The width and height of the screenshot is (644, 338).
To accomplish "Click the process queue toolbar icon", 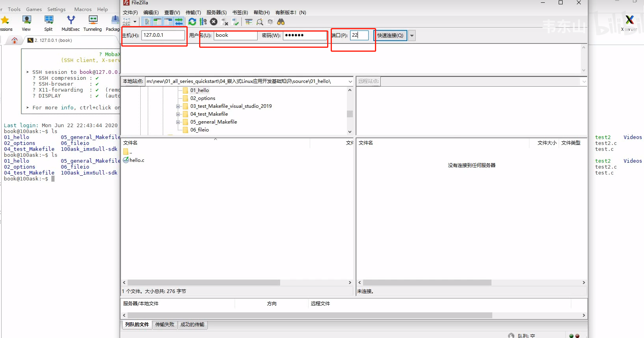I will coord(203,22).
